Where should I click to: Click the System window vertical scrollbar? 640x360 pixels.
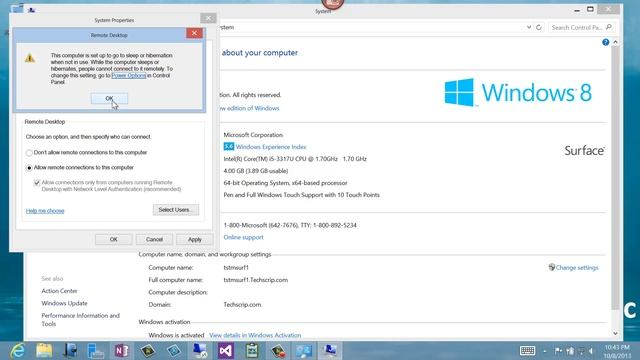point(615,178)
